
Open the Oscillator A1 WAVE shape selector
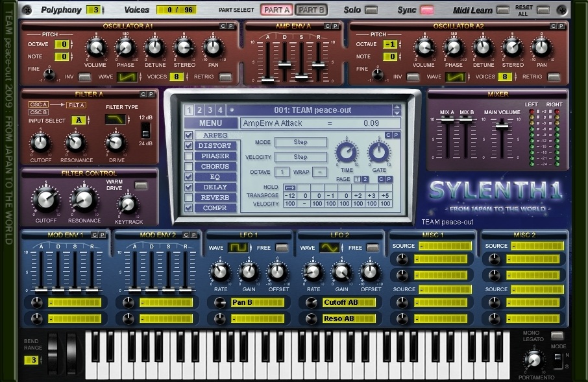tap(127, 77)
